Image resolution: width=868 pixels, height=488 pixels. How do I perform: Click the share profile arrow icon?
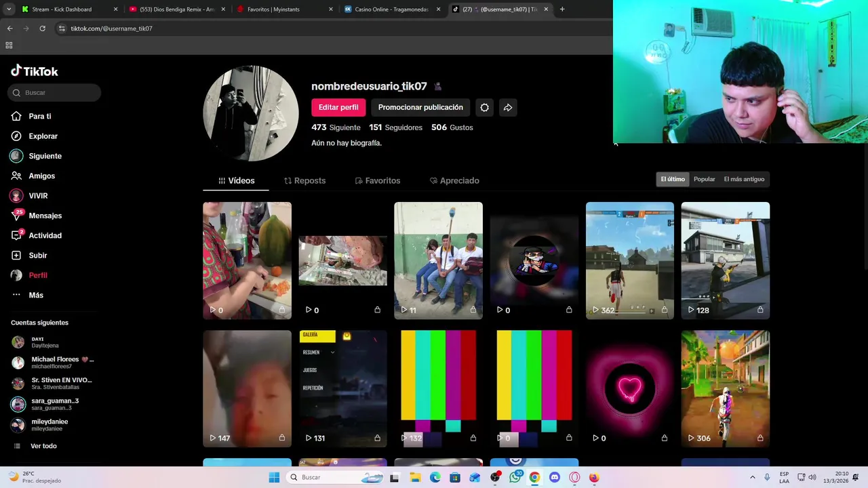(508, 107)
